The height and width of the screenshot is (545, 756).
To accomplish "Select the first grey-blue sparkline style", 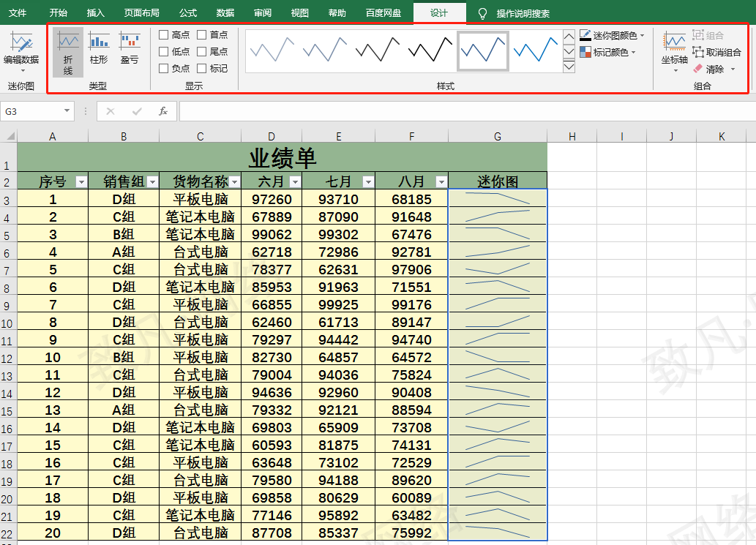I will 272,49.
